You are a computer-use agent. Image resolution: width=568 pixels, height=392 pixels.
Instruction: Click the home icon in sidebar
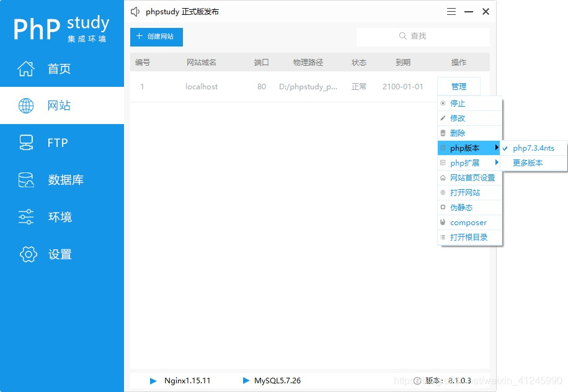tap(26, 69)
